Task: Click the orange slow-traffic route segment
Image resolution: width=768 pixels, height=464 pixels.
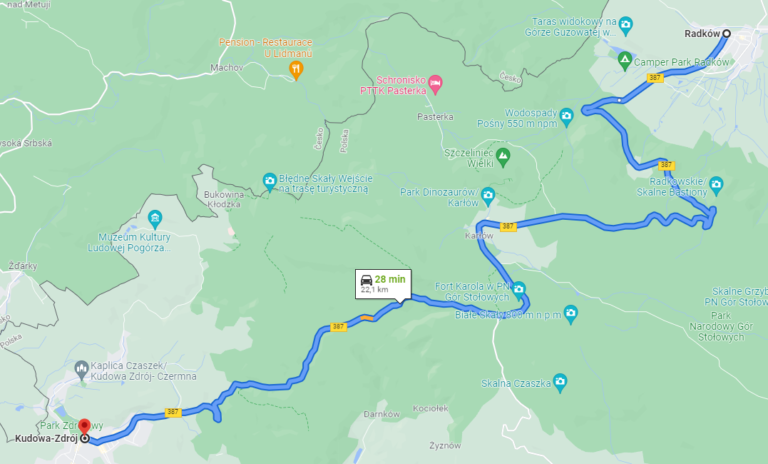Action: [x=367, y=318]
